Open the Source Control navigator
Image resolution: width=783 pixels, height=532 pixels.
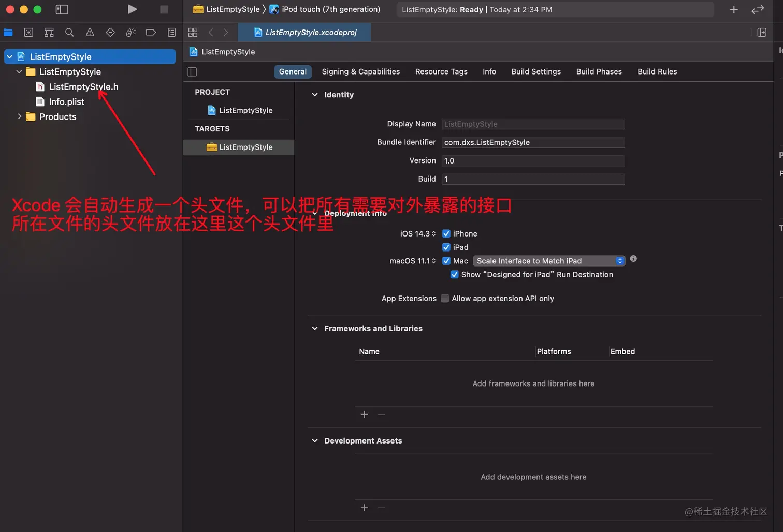[x=28, y=33]
